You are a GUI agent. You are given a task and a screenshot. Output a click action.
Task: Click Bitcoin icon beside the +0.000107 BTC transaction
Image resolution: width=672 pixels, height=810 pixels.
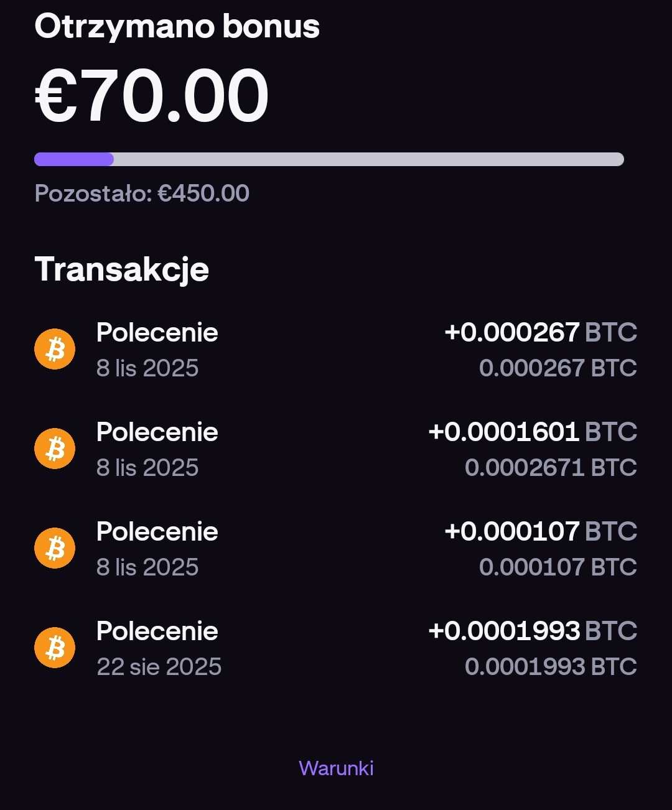pyautogui.click(x=55, y=548)
